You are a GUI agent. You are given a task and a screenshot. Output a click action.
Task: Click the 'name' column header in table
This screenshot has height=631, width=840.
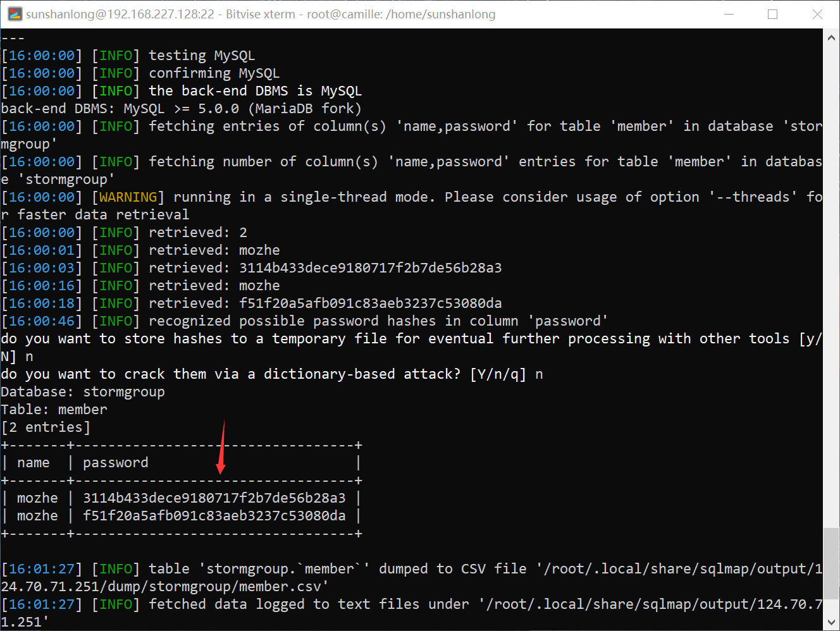click(34, 463)
